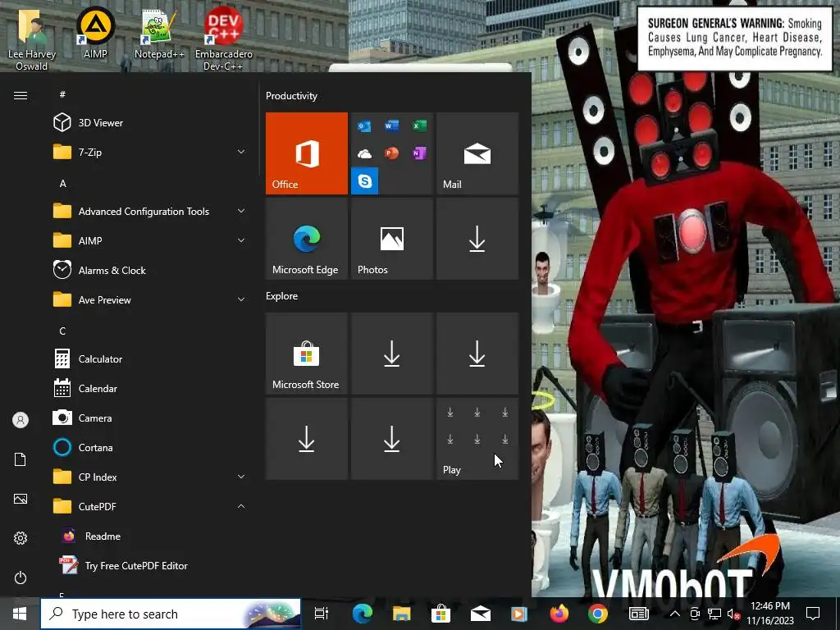Click the OneNote icon in Office group tile
The image size is (840, 630).
419,153
